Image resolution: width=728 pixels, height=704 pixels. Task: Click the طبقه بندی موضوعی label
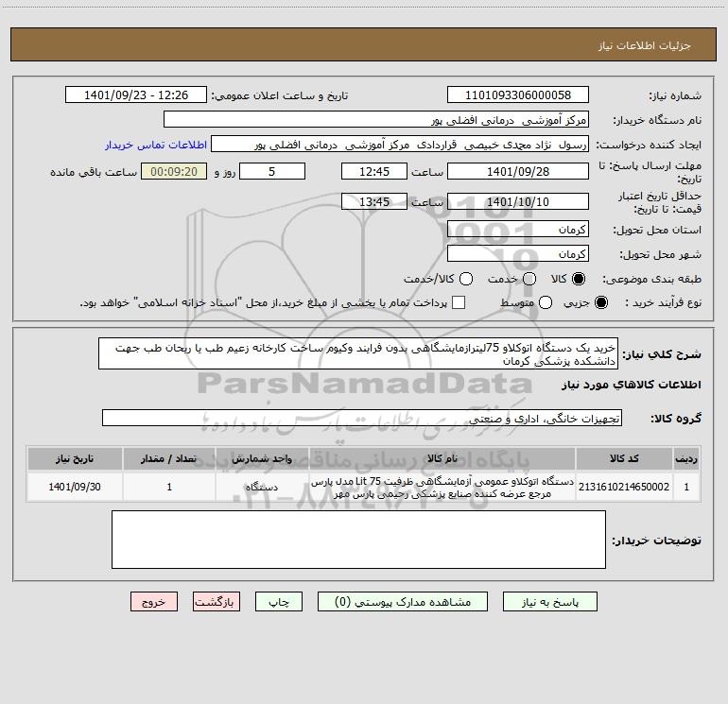[x=651, y=280]
